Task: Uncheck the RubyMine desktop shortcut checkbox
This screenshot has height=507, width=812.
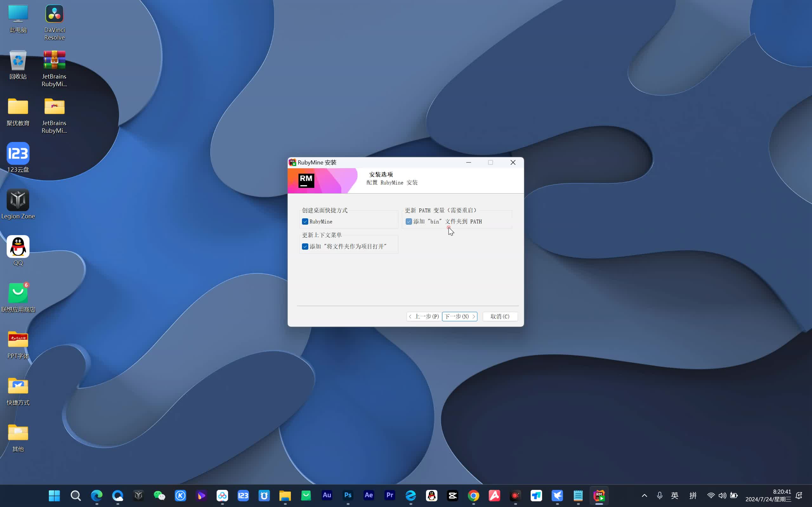Action: point(305,221)
